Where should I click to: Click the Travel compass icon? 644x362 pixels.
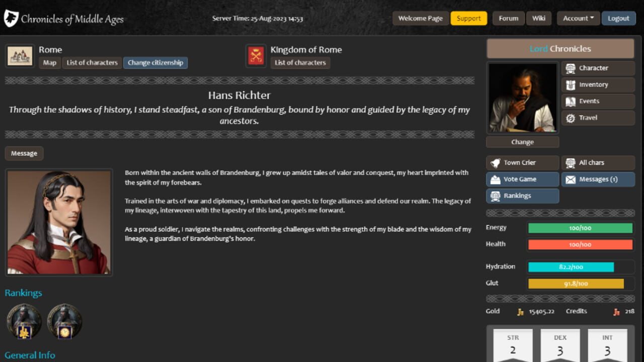click(571, 118)
